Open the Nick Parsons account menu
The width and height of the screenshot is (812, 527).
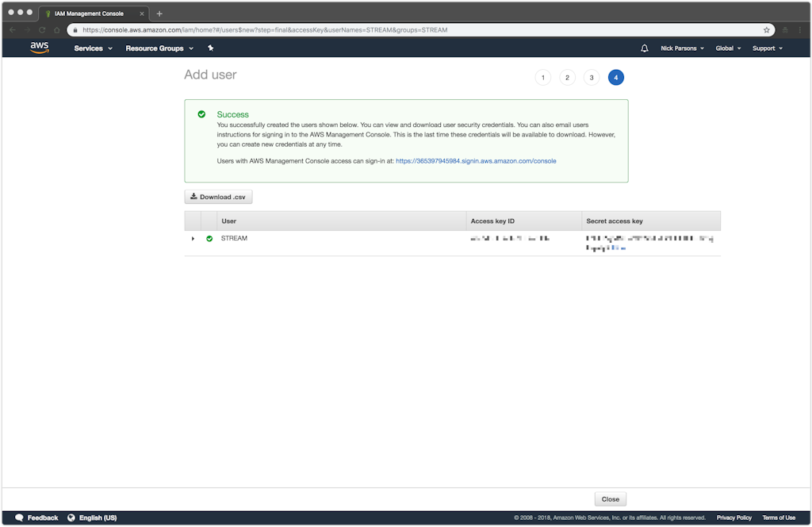(x=682, y=48)
